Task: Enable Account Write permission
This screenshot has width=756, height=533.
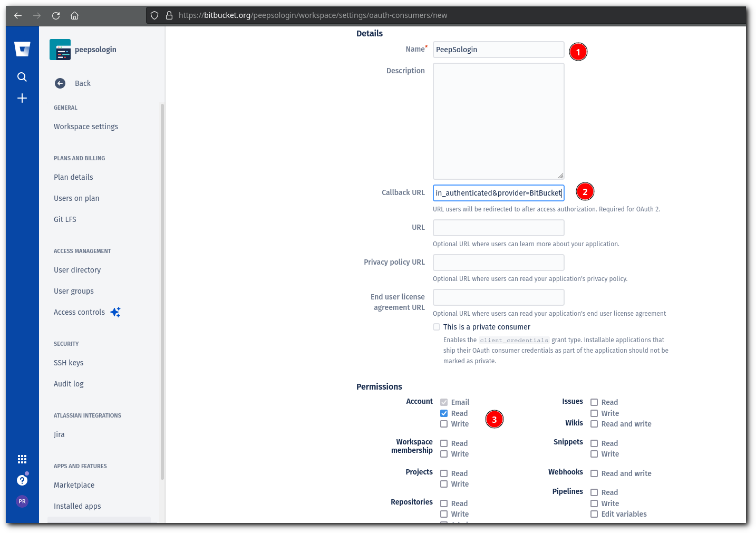Action: click(444, 424)
